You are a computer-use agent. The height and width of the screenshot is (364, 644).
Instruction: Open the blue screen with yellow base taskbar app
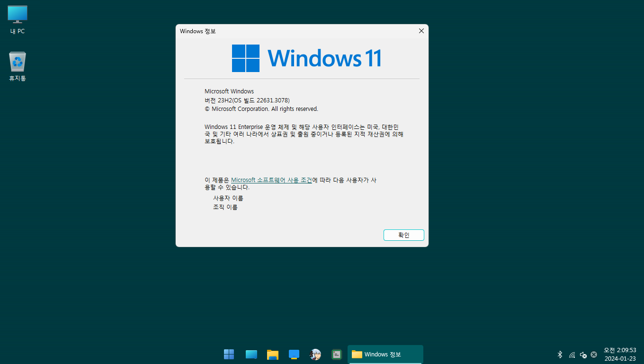pos(294,354)
